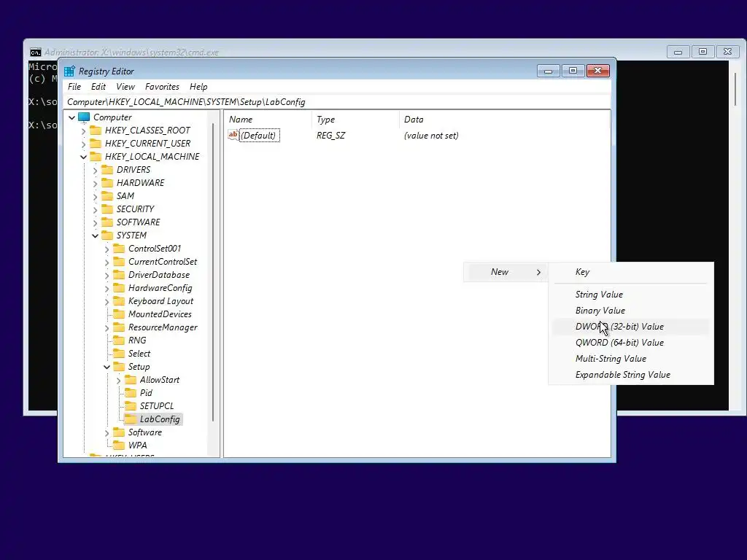The image size is (747, 560).
Task: Maximize the Registry Editor window
Action: click(573, 71)
